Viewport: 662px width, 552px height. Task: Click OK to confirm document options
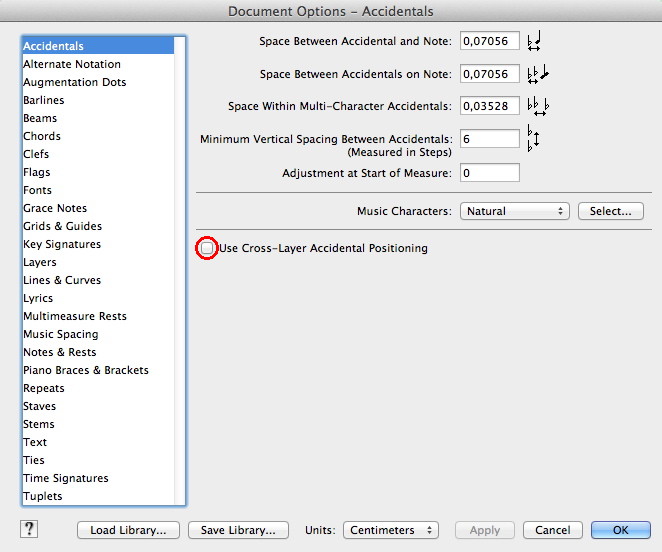(x=620, y=530)
